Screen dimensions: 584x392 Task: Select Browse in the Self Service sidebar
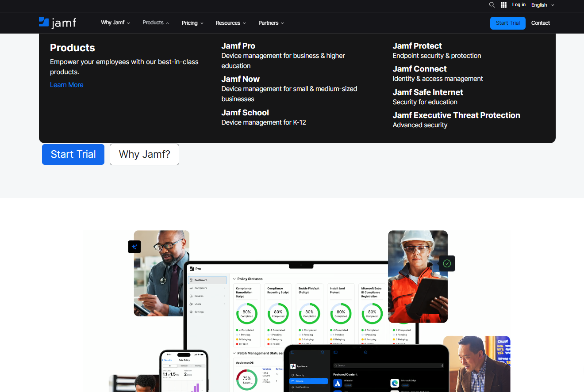[299, 381]
